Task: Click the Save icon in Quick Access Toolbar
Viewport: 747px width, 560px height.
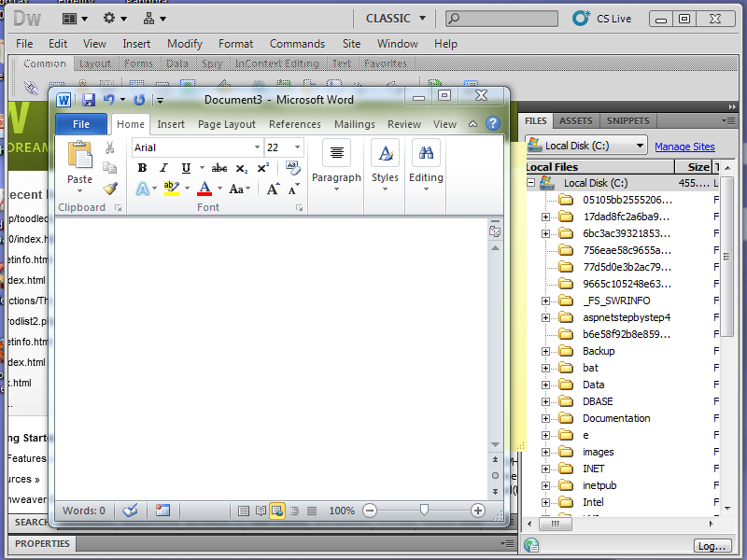Action: (x=89, y=100)
